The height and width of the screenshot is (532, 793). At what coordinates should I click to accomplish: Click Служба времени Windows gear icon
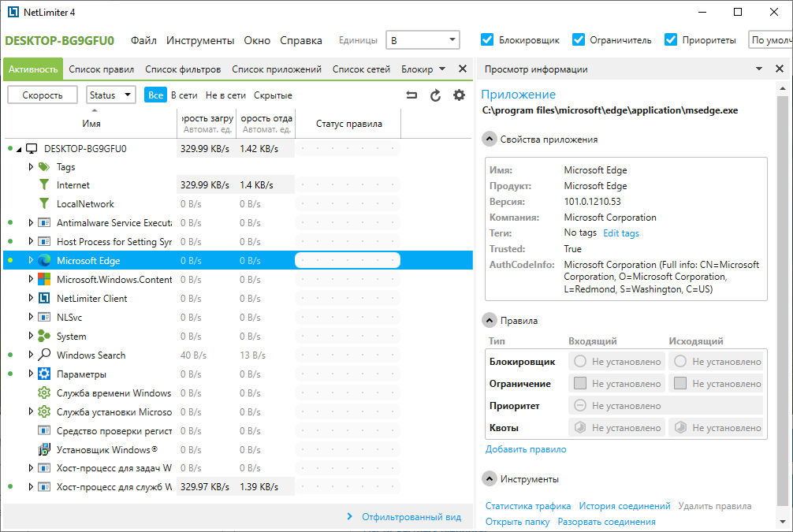(44, 393)
